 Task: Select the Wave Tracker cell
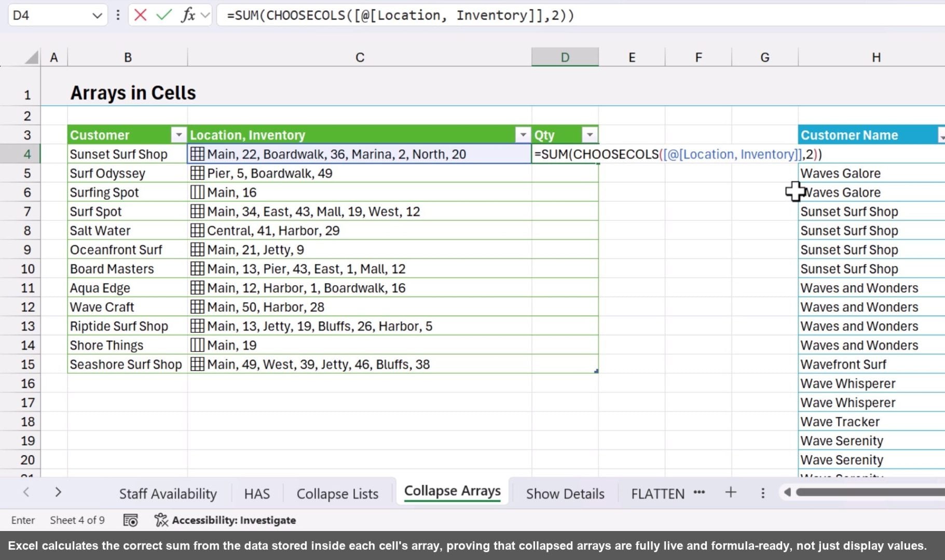[x=872, y=422]
